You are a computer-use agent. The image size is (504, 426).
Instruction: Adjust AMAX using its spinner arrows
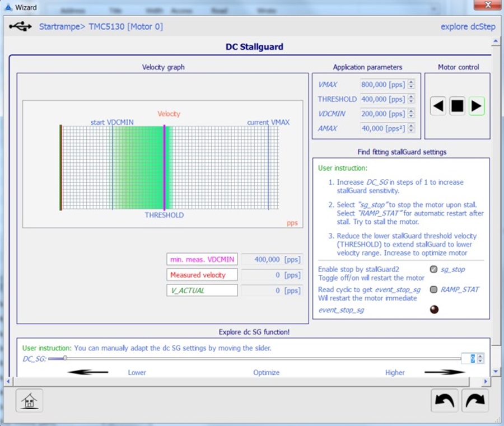pyautogui.click(x=411, y=128)
